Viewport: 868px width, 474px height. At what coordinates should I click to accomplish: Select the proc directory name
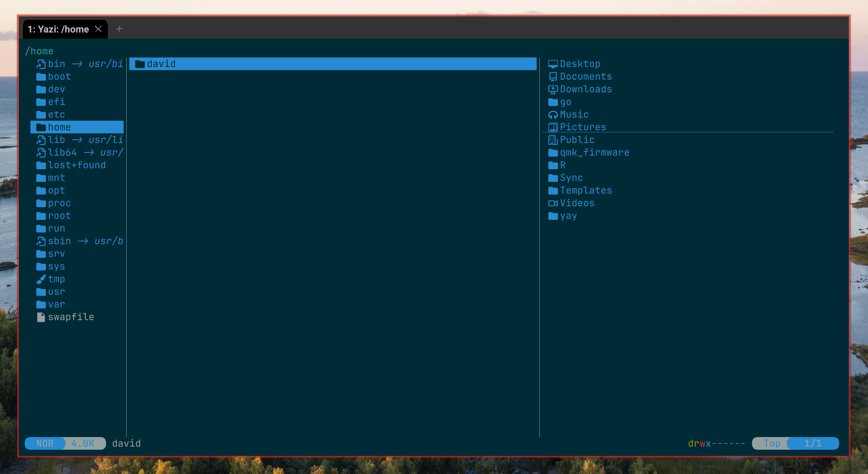click(60, 203)
